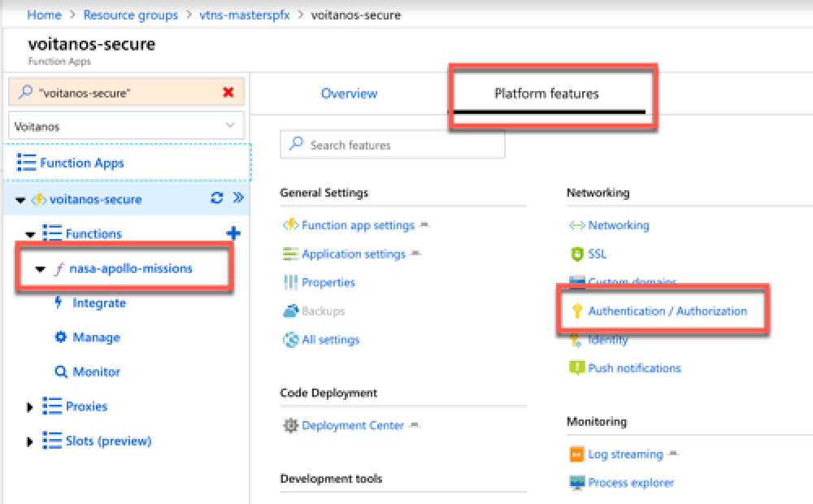This screenshot has height=504, width=813.
Task: Click the Integrate lightning icon
Action: pos(59,302)
